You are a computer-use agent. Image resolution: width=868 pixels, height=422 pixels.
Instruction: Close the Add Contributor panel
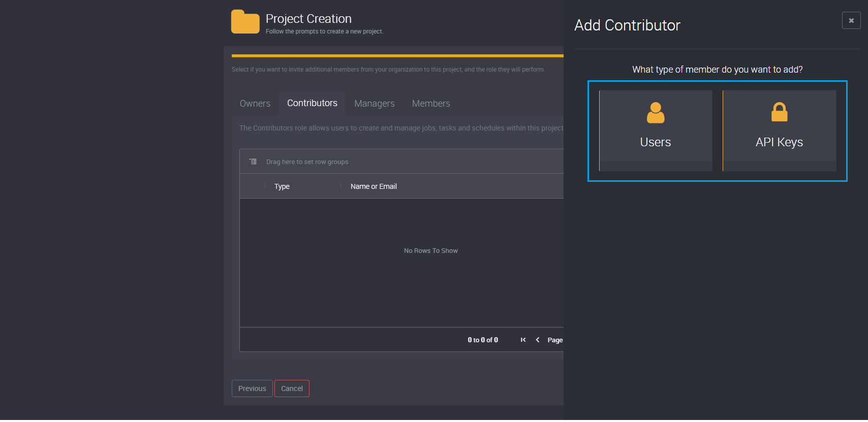(851, 20)
